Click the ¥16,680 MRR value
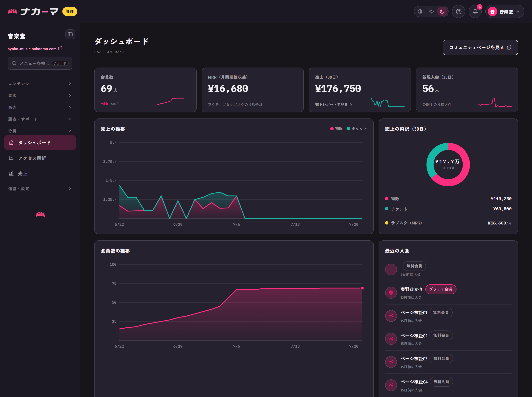The width and height of the screenshot is (532, 397). [x=228, y=89]
